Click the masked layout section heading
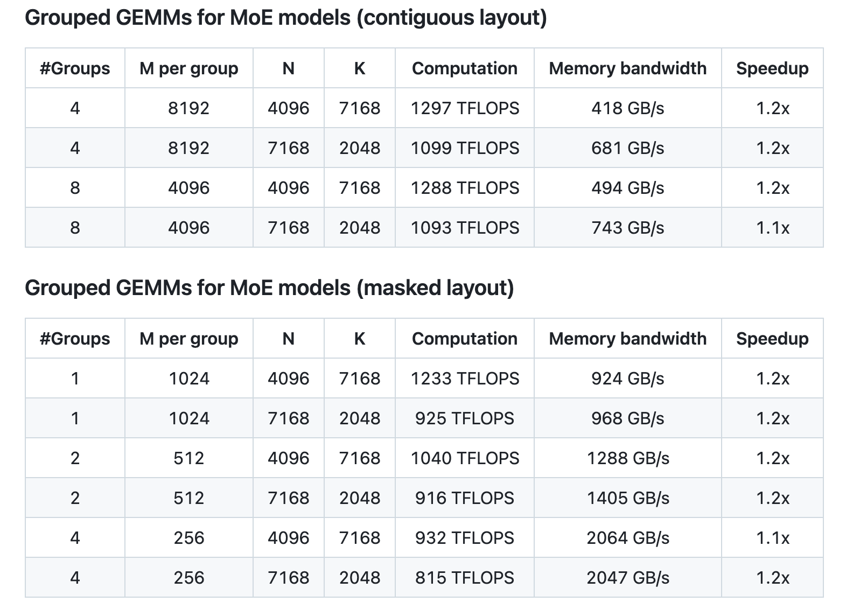This screenshot has height=616, width=853. click(269, 288)
